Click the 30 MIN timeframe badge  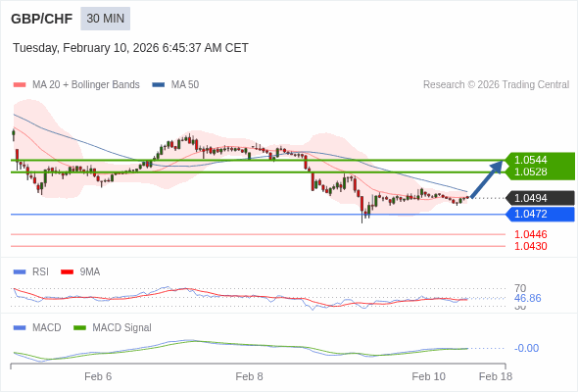[106, 19]
